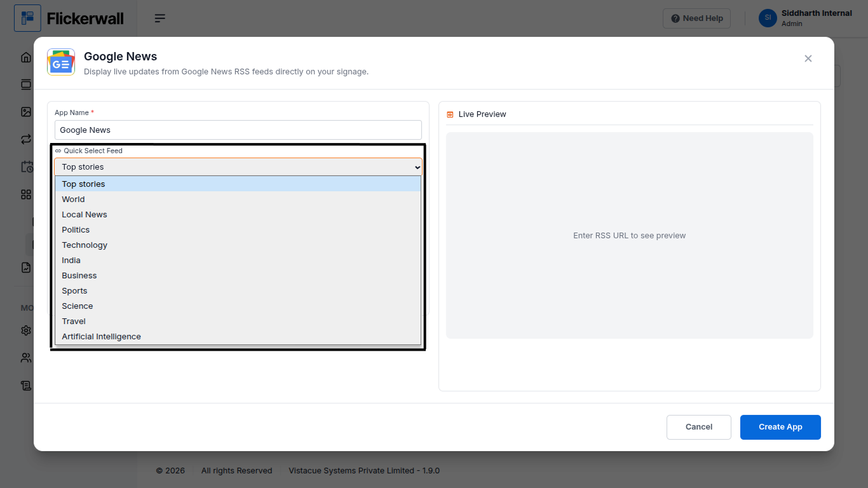Pick the Local News feed option

[238, 214]
